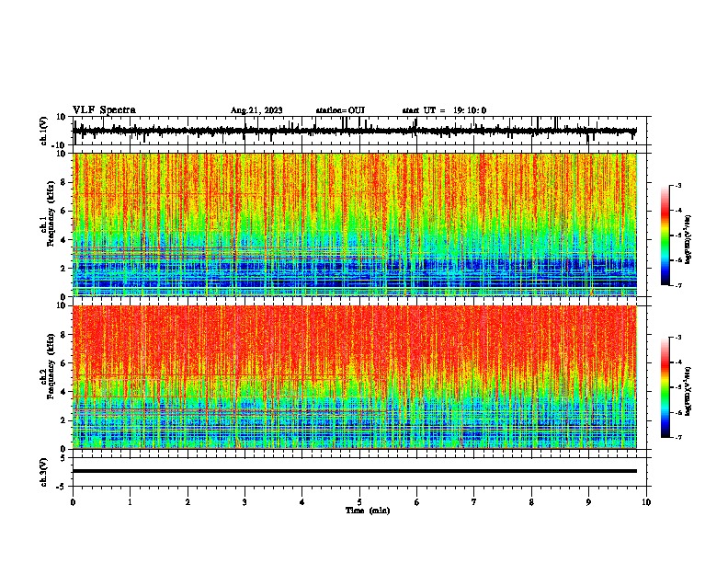The image size is (728, 563).
Task: Click the date text "Aug.21, 2023"
Action: (256, 110)
